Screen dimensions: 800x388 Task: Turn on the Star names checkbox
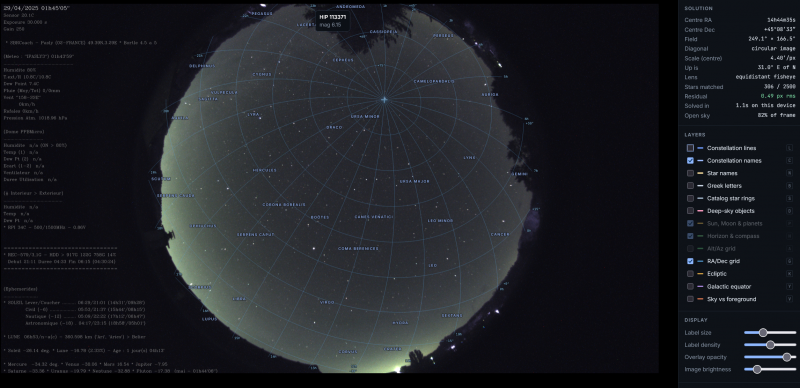[690, 173]
